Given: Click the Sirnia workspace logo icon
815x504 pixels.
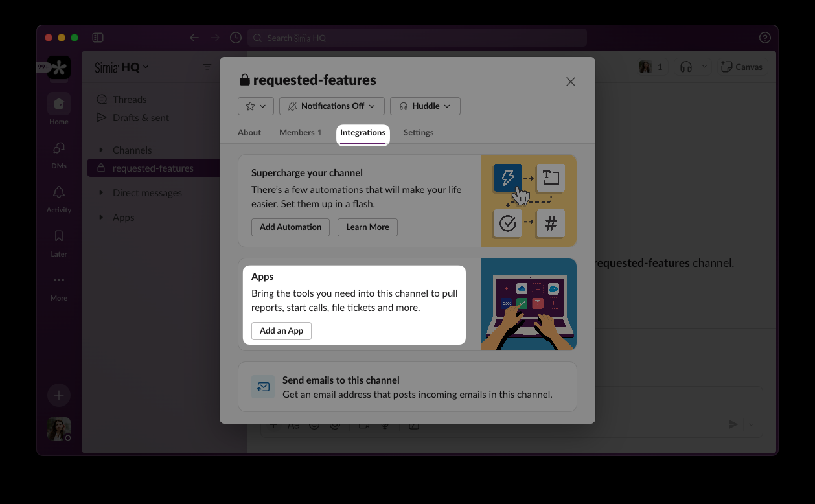Looking at the screenshot, I should pos(59,67).
